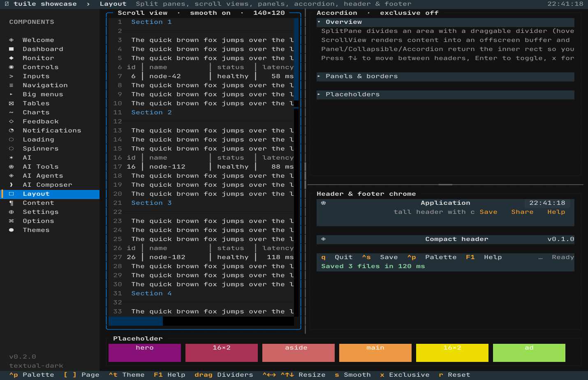Click the Spinners icon in sidebar

[12, 148]
